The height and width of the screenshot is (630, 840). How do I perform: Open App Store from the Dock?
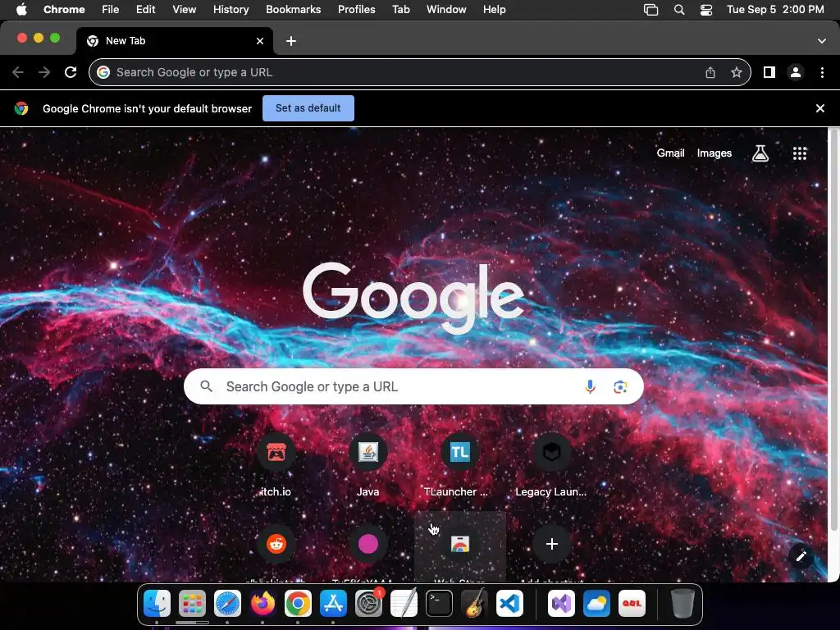[x=333, y=604]
